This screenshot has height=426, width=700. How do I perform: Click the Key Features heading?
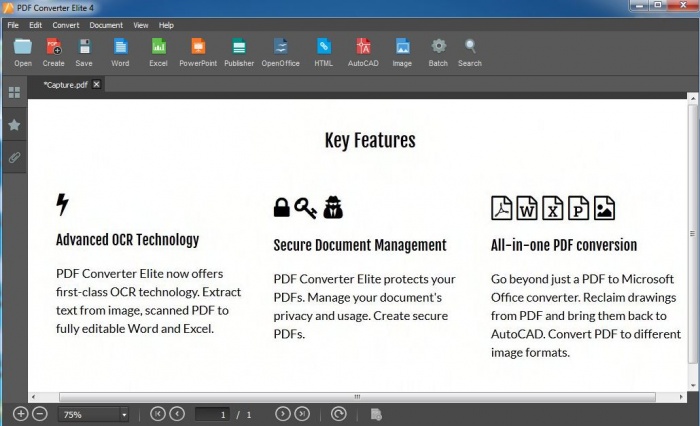pos(370,141)
